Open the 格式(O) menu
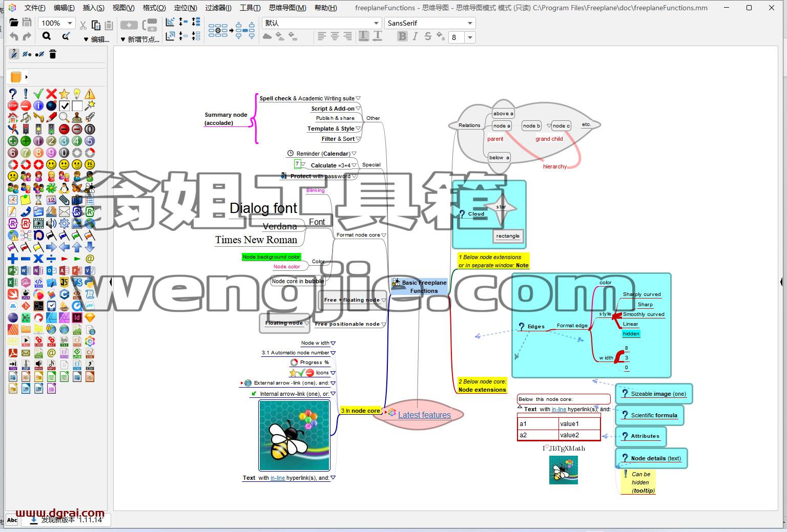The height and width of the screenshot is (532, 787). pos(154,8)
